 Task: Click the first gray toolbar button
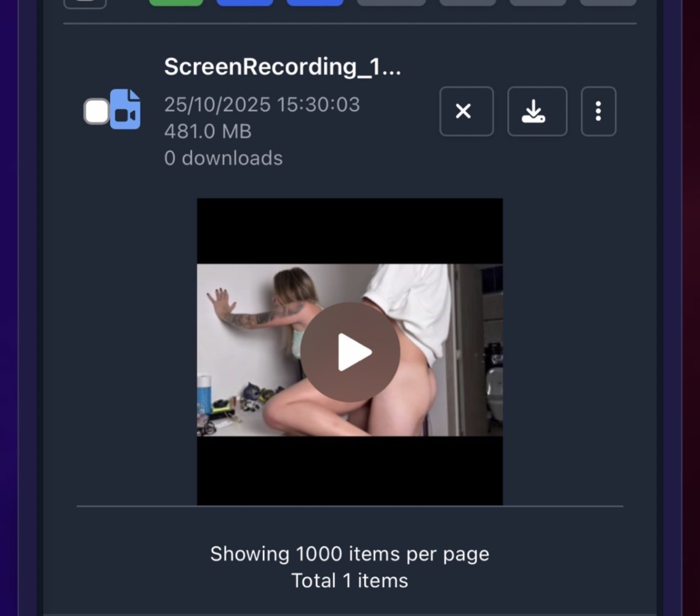(x=392, y=2)
